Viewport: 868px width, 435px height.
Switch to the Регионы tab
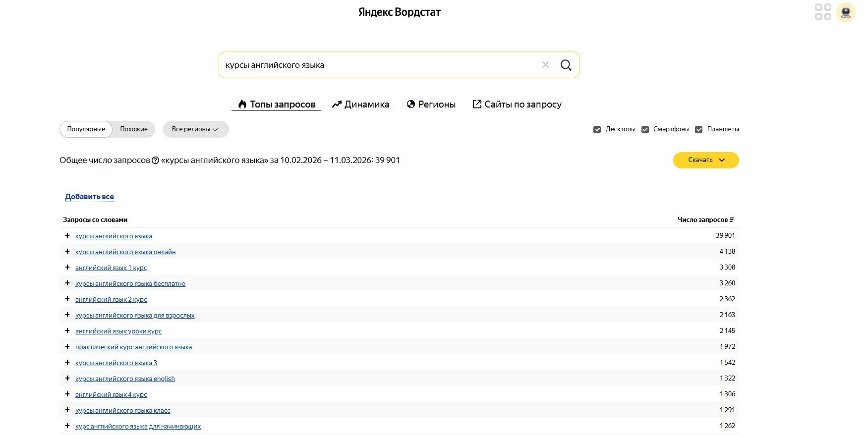point(431,105)
